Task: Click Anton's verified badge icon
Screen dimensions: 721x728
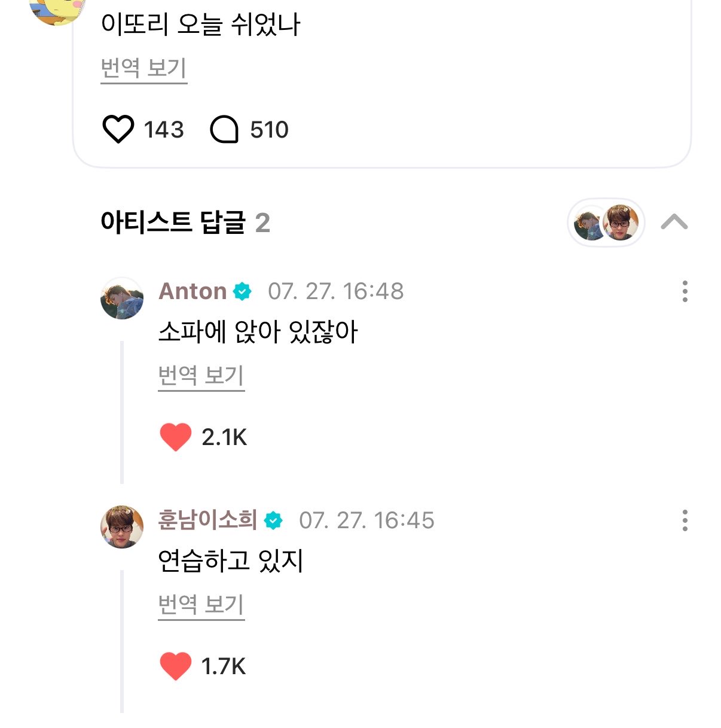Action: coord(242,292)
